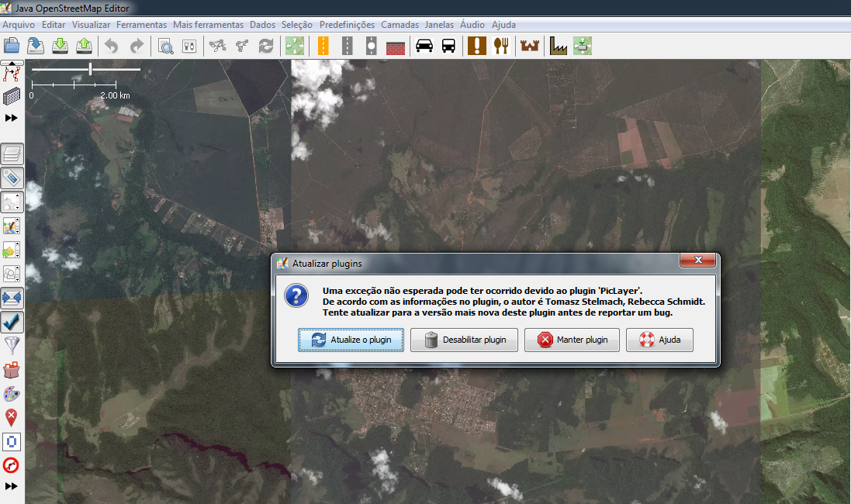851x504 pixels.
Task: Click the 'Desabilitar plugin' button
Action: [x=464, y=340]
